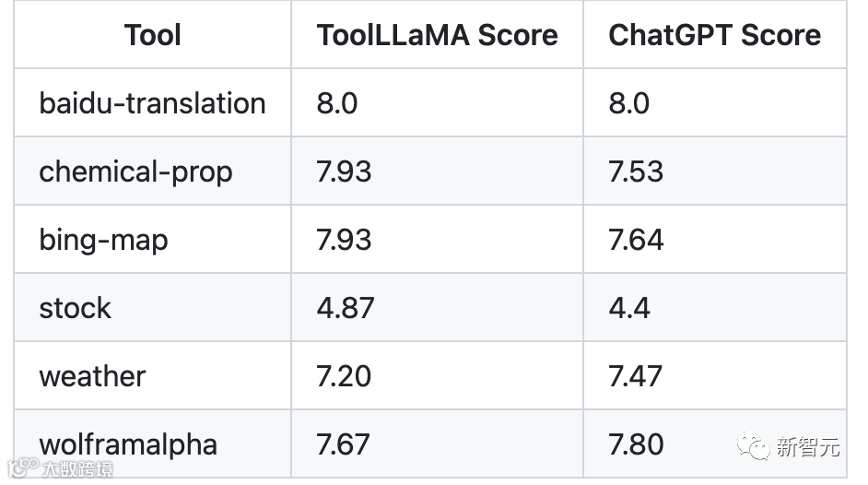This screenshot has width=868, height=485.
Task: Click ChatGPT score 7.64 for bing-map
Action: pyautogui.click(x=636, y=240)
